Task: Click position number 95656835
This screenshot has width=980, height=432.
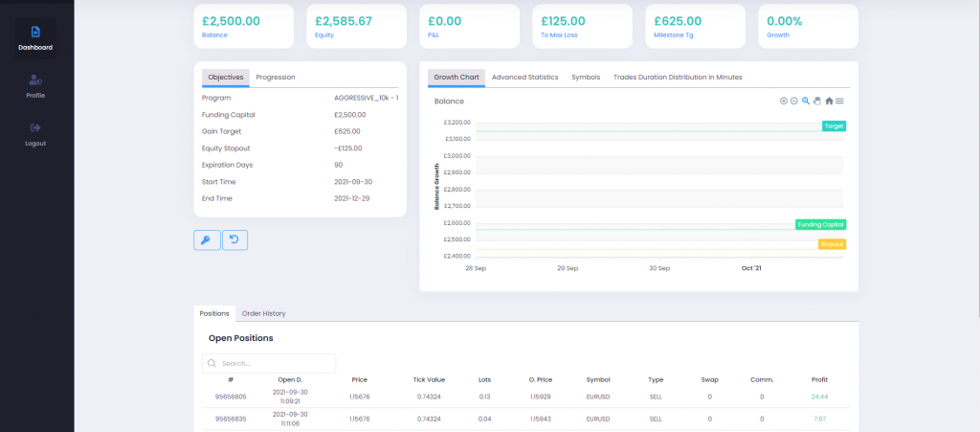Action: (231, 419)
